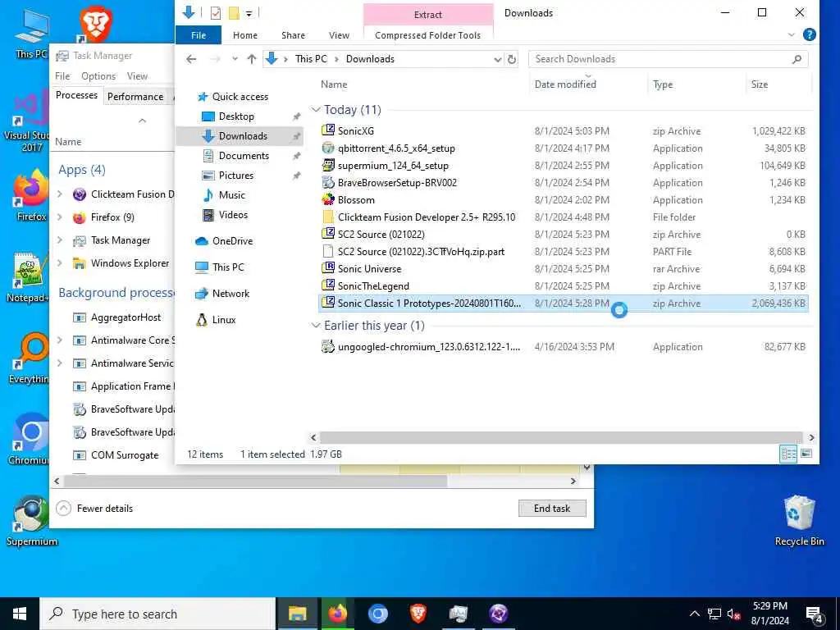This screenshot has height=630, width=840.
Task: Select the Blossom application icon
Action: [x=328, y=200]
